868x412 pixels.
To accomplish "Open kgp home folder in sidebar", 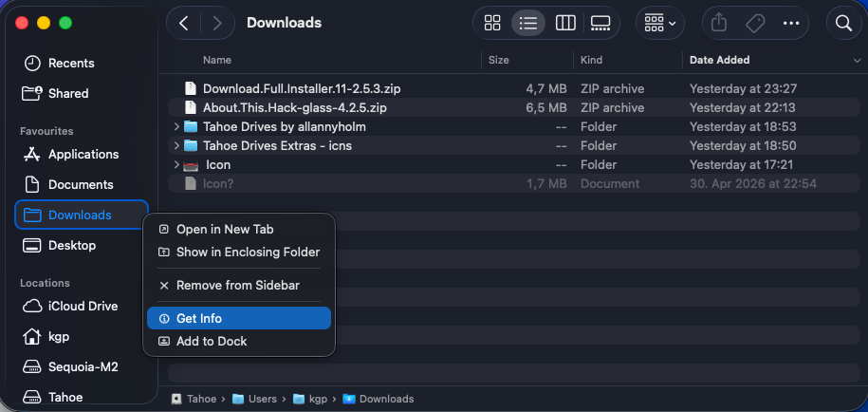I will [46, 336].
